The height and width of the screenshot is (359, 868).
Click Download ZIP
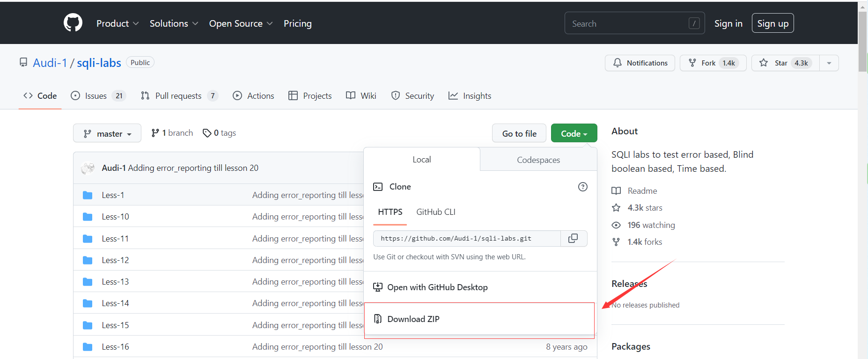(x=413, y=319)
